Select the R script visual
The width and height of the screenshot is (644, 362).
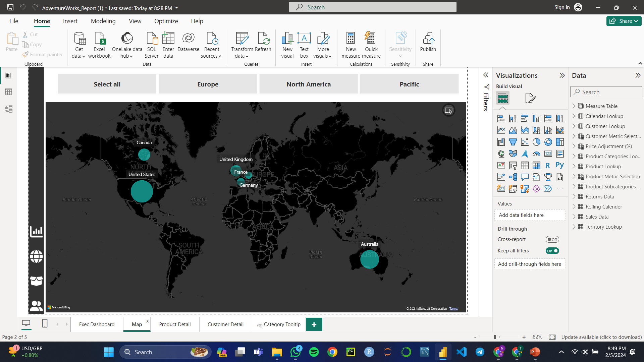tap(548, 166)
